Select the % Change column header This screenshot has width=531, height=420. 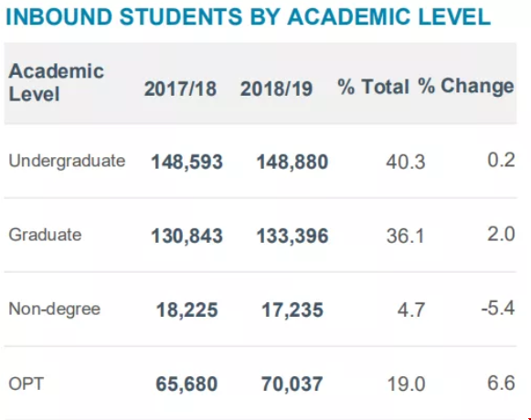click(x=466, y=86)
